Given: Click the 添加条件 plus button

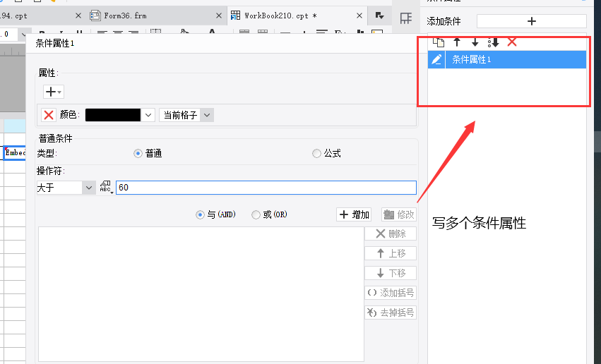Looking at the screenshot, I should [532, 21].
